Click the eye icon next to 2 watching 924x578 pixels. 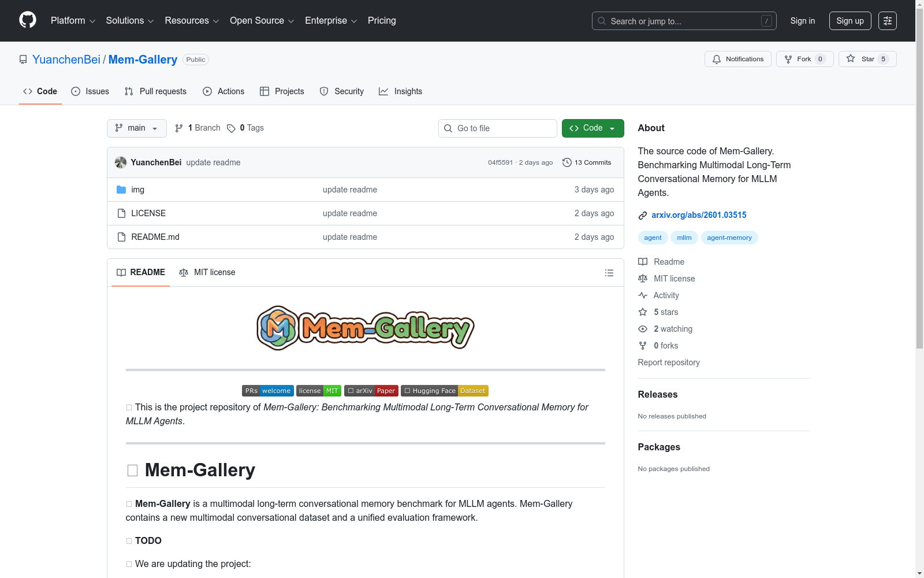pos(643,329)
